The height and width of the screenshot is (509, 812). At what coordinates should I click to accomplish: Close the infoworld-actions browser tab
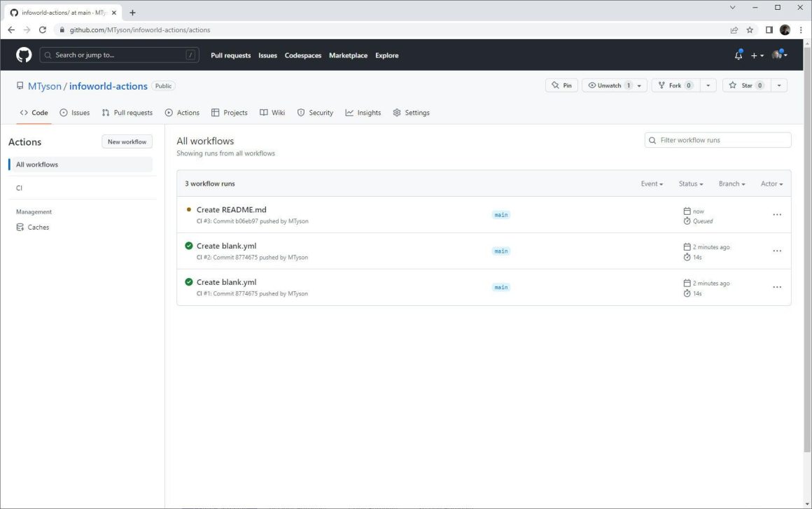(114, 13)
